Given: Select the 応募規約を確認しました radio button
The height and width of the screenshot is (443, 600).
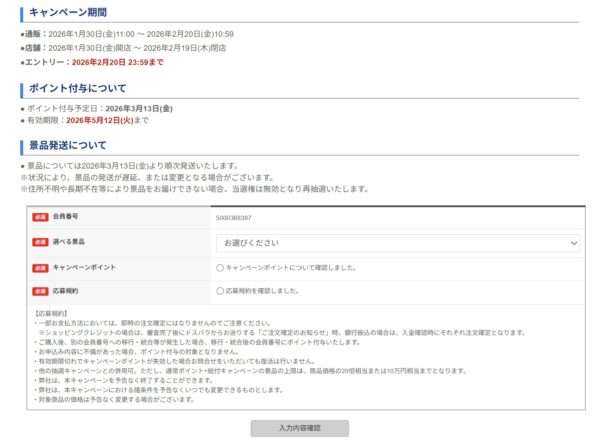Looking at the screenshot, I should 220,291.
